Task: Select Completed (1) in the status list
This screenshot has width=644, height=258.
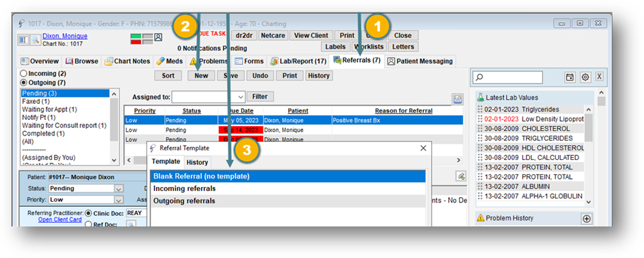Action: click(66, 134)
